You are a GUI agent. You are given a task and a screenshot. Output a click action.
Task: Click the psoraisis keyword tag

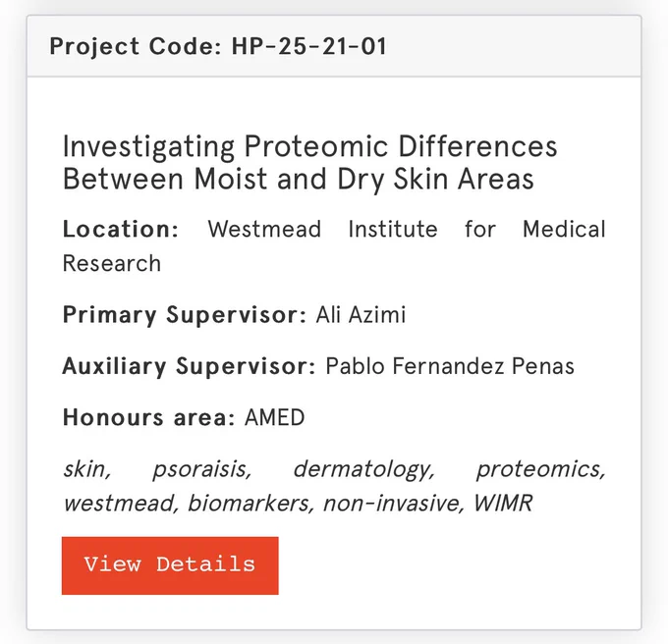click(202, 469)
